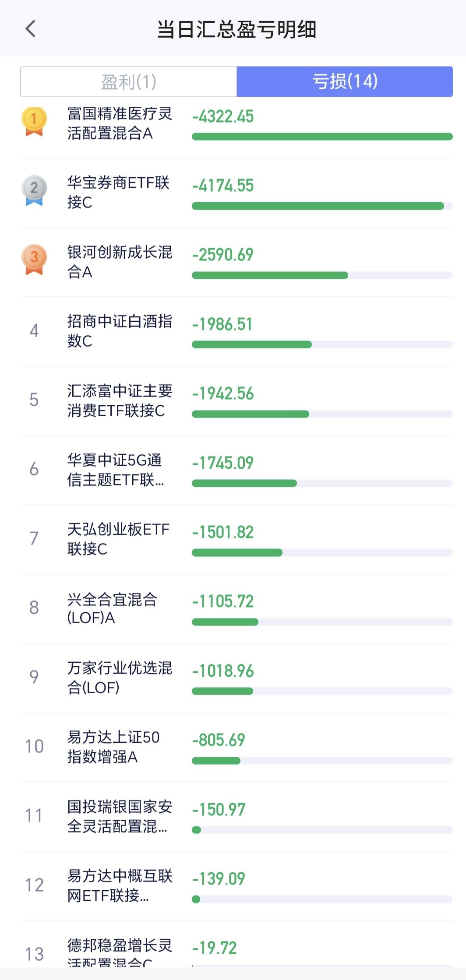Click the bronze third-place medal icon
466x980 pixels.
(x=34, y=260)
